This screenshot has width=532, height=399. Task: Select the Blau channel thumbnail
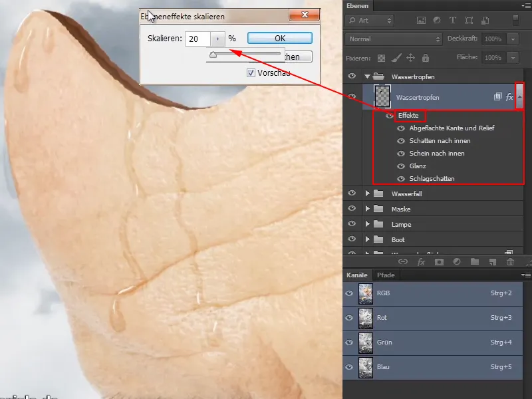coord(366,367)
